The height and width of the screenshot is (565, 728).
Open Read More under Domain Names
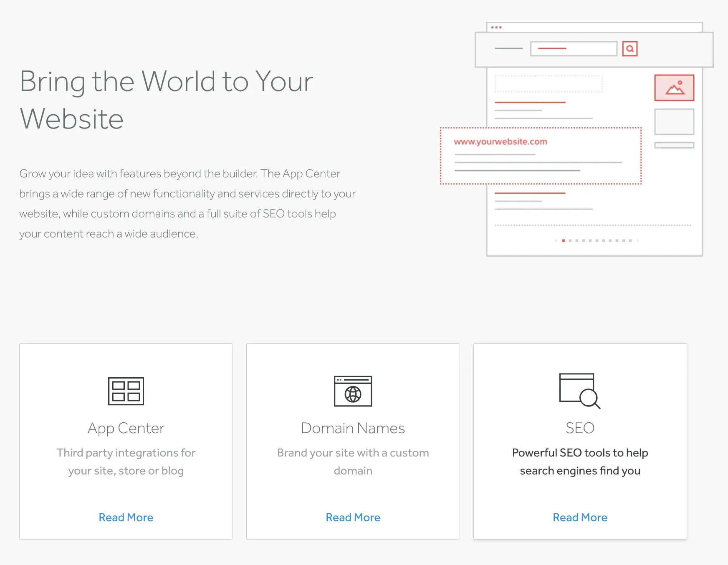coord(353,517)
